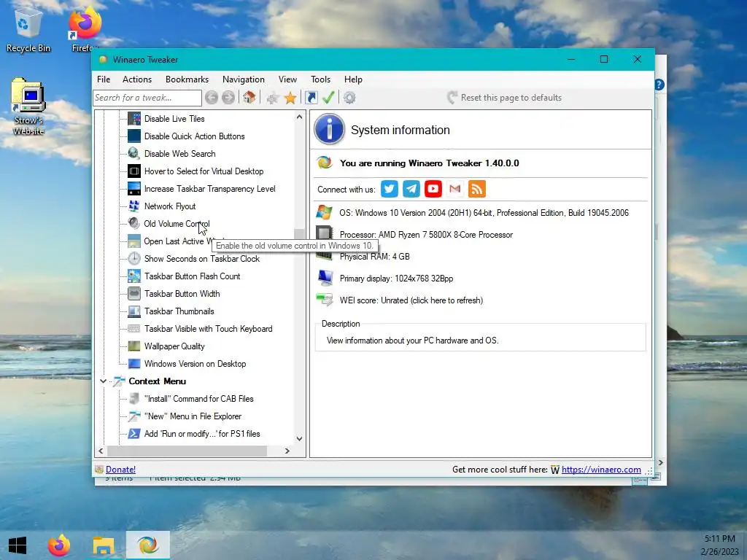Select Hover to Select for Virtual Desktop
The width and height of the screenshot is (747, 560).
click(x=204, y=171)
